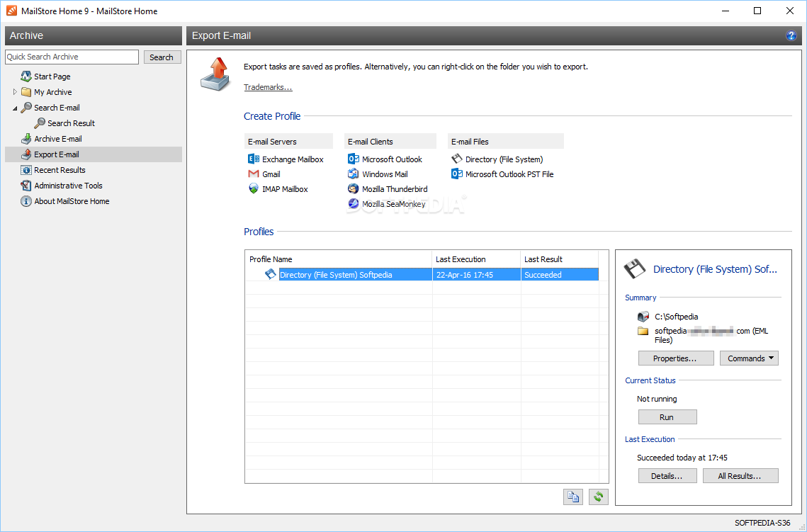Viewport: 807px width, 532px height.
Task: Sort by the Profile Name column header
Action: pyautogui.click(x=338, y=259)
